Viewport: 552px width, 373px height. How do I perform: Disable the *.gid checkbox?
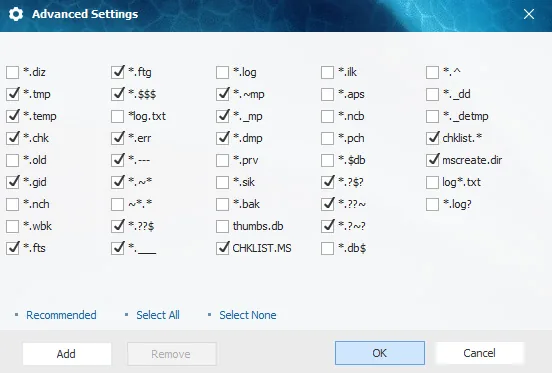(x=13, y=182)
